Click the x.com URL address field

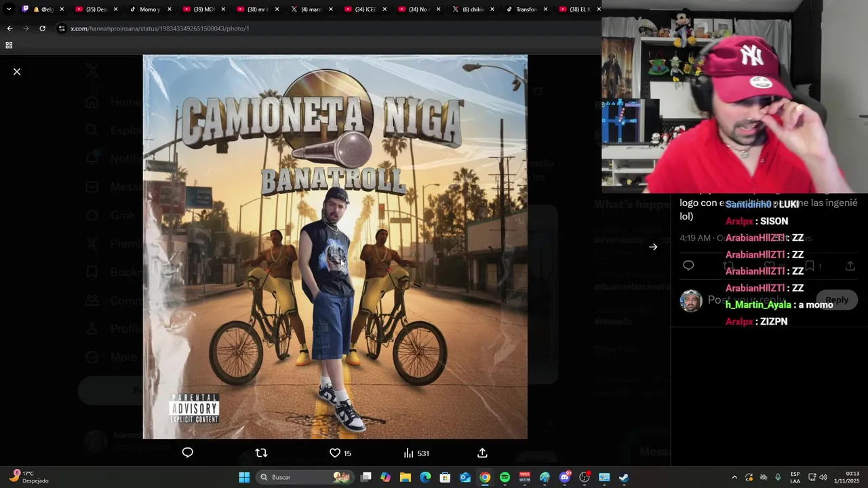tap(160, 28)
